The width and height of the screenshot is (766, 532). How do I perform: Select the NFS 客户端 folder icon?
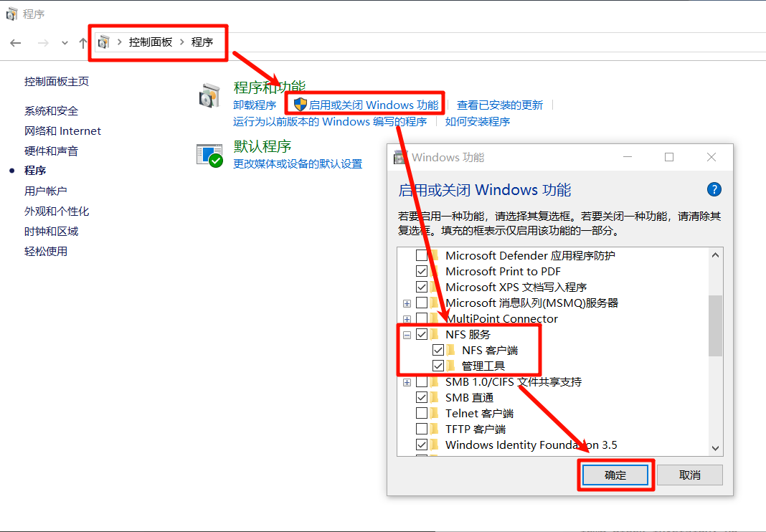tap(451, 351)
